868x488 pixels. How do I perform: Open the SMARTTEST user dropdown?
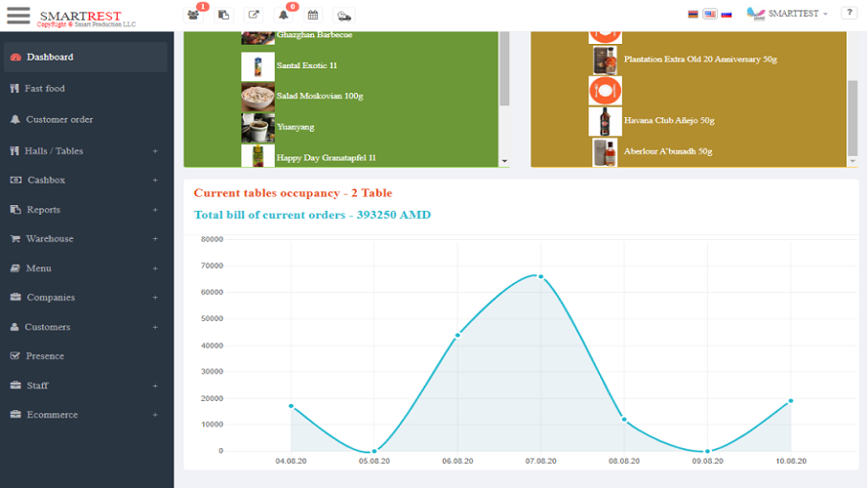[x=788, y=14]
